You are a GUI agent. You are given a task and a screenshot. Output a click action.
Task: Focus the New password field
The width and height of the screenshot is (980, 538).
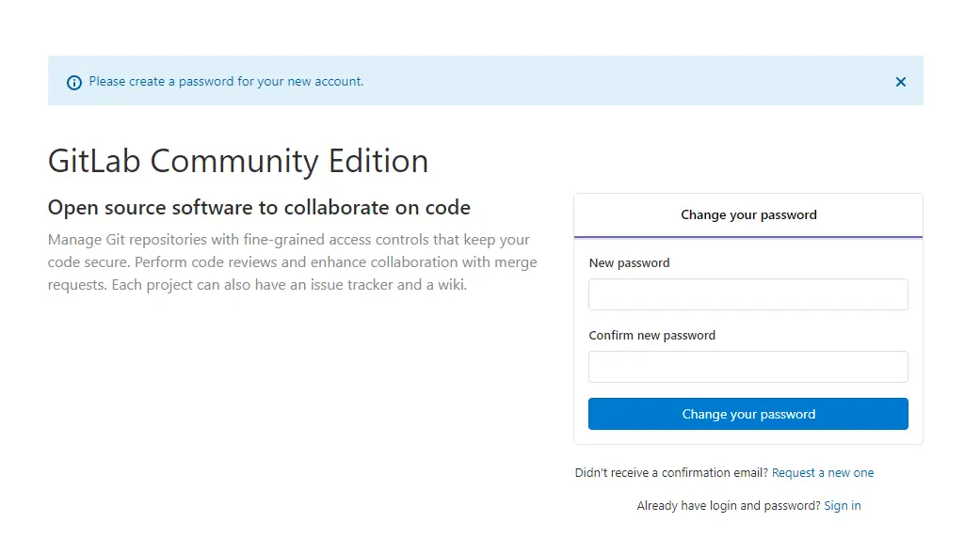click(x=748, y=294)
